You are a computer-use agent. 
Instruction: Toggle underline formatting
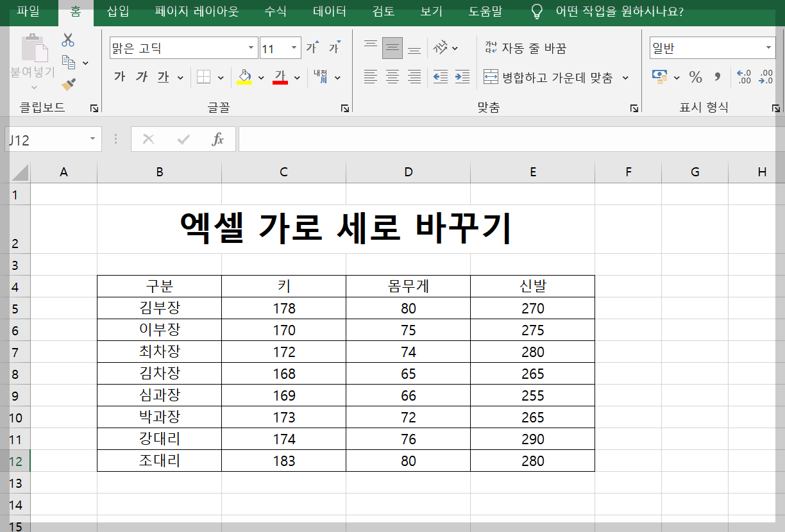(162, 77)
